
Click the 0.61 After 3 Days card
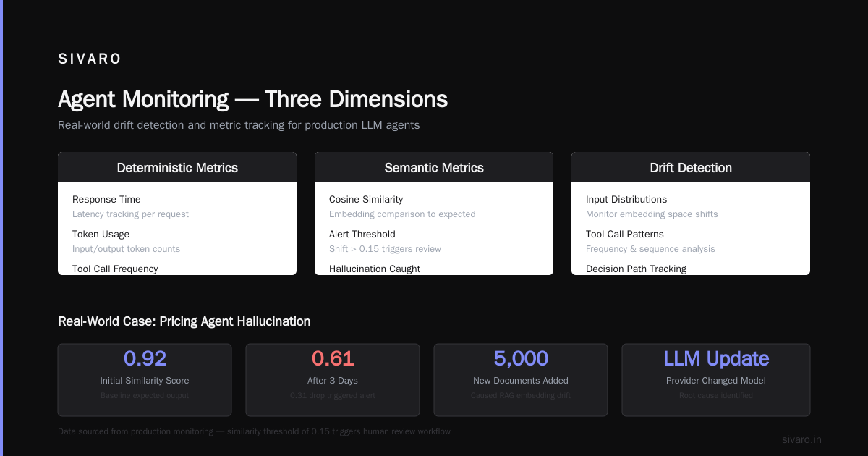(333, 380)
